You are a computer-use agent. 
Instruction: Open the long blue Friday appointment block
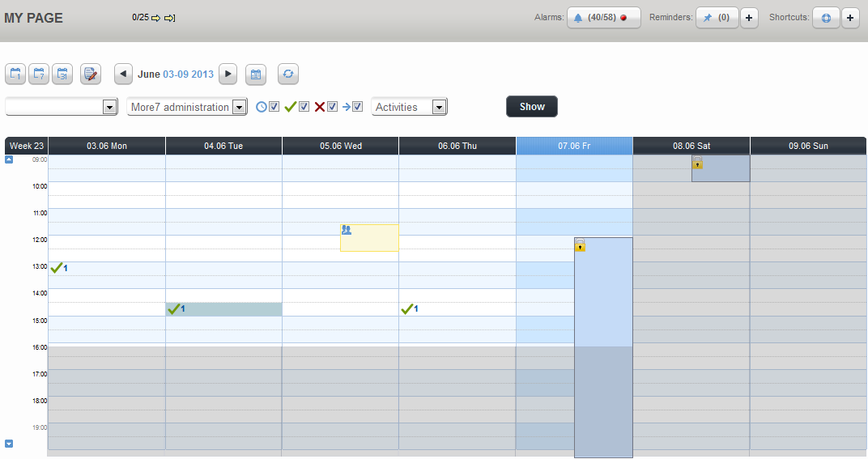pyautogui.click(x=603, y=348)
